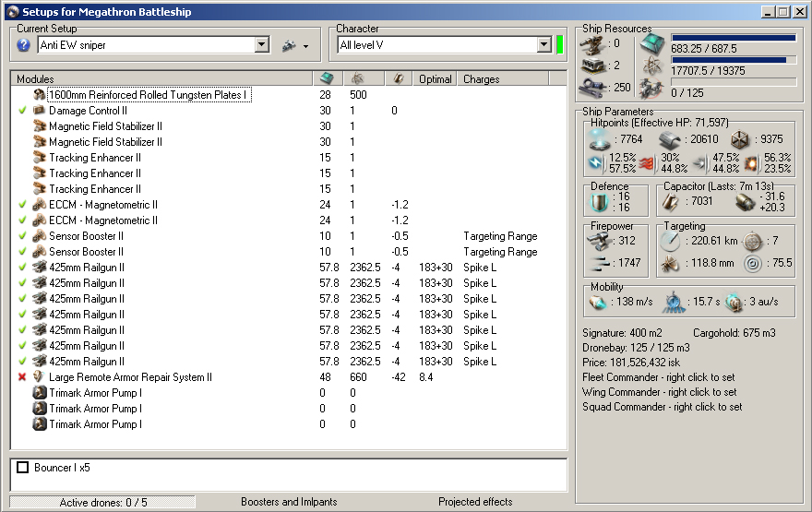This screenshot has width=812, height=512.
Task: Click the Defence shield icon
Action: coord(599,202)
